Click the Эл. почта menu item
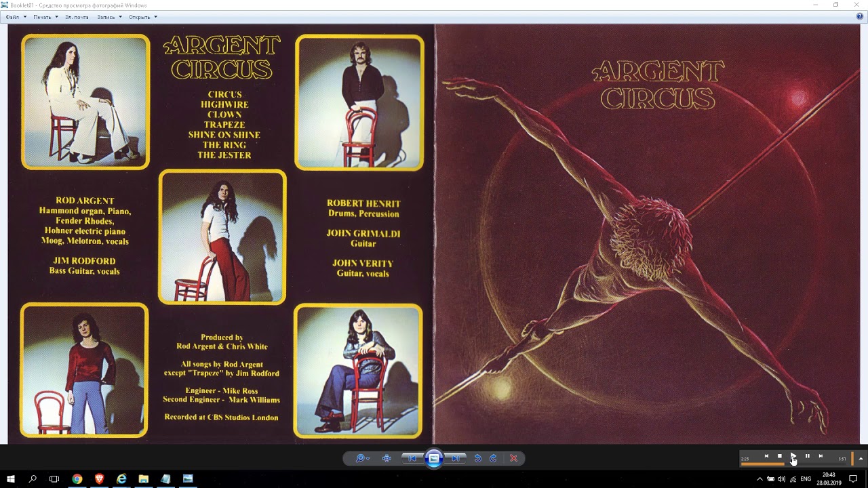The height and width of the screenshot is (488, 868). (x=77, y=17)
